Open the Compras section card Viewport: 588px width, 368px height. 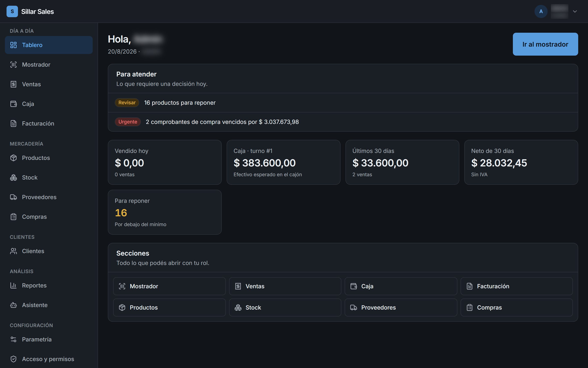[x=517, y=308]
